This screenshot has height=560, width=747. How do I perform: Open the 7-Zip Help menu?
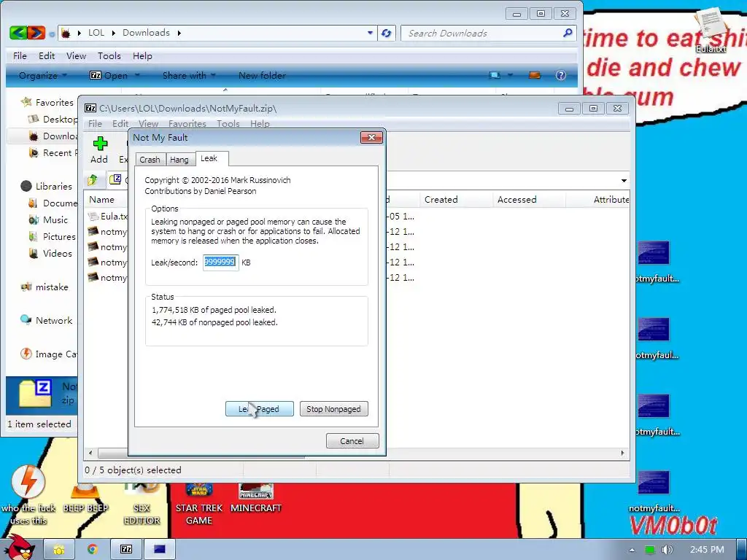[260, 124]
